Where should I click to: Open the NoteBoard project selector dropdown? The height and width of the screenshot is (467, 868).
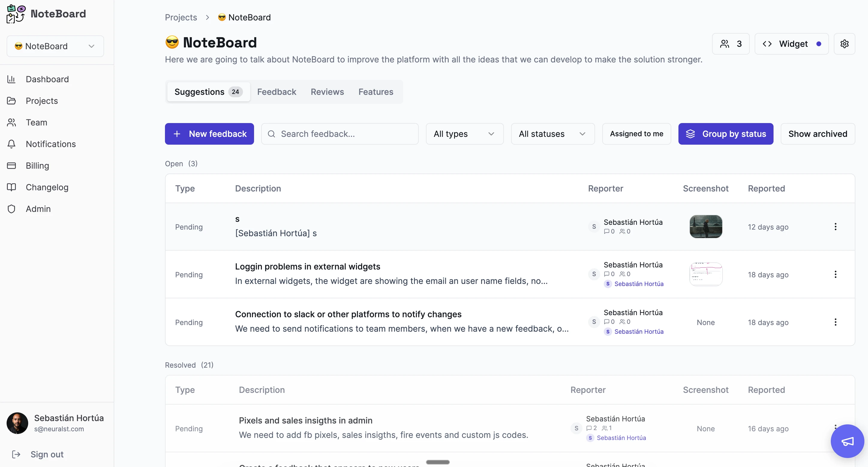pyautogui.click(x=55, y=46)
